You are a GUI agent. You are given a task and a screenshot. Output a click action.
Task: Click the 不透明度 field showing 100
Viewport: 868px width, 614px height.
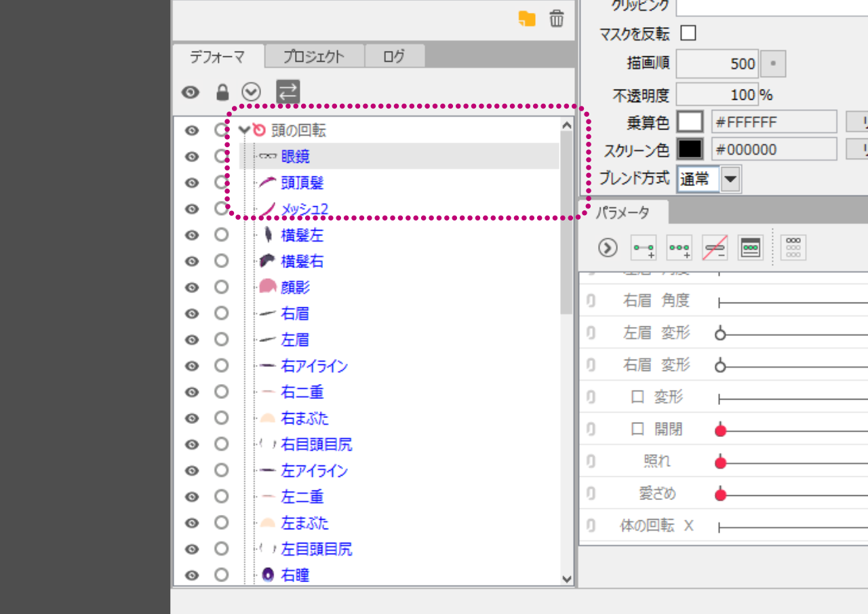coord(716,95)
